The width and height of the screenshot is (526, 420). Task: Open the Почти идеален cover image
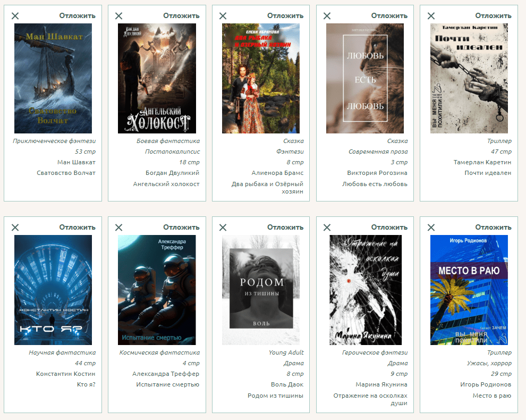pos(469,78)
